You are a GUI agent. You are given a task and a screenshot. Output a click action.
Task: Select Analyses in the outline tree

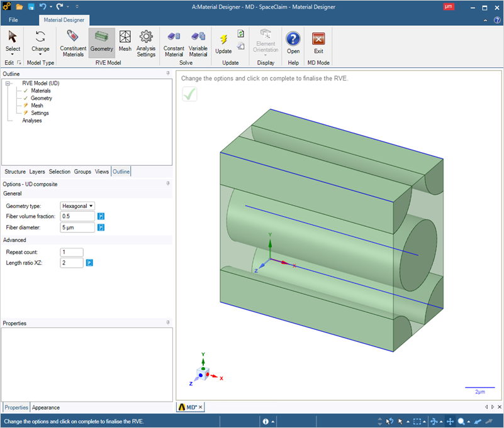tap(32, 121)
